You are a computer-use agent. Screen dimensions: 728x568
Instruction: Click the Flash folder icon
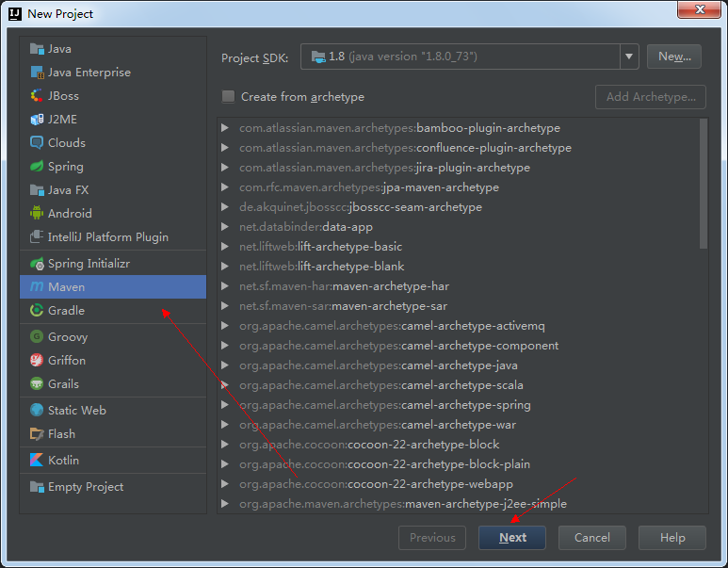pos(37,434)
